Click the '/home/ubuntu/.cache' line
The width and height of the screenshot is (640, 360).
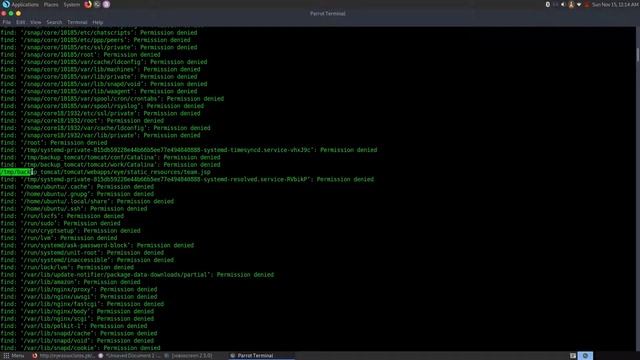[77, 187]
